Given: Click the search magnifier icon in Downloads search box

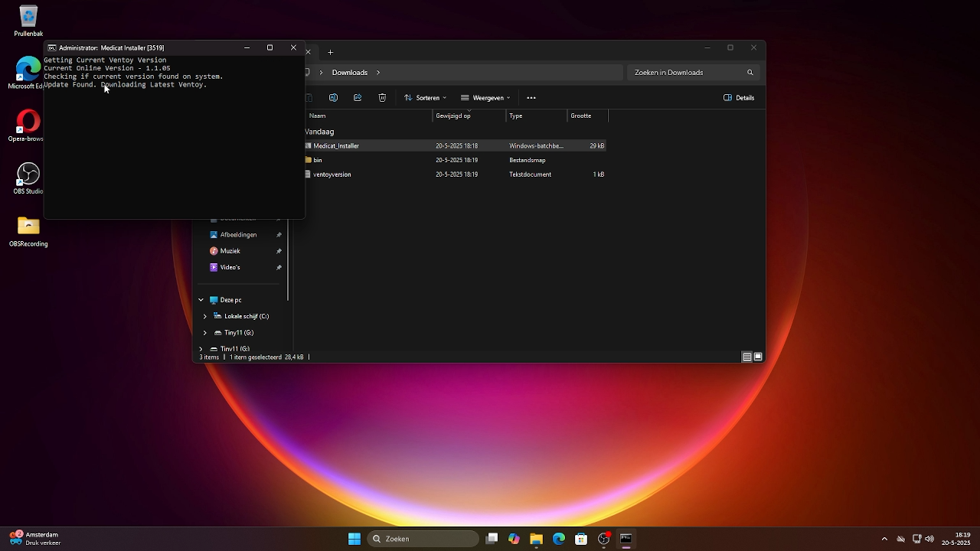Looking at the screenshot, I should (750, 73).
